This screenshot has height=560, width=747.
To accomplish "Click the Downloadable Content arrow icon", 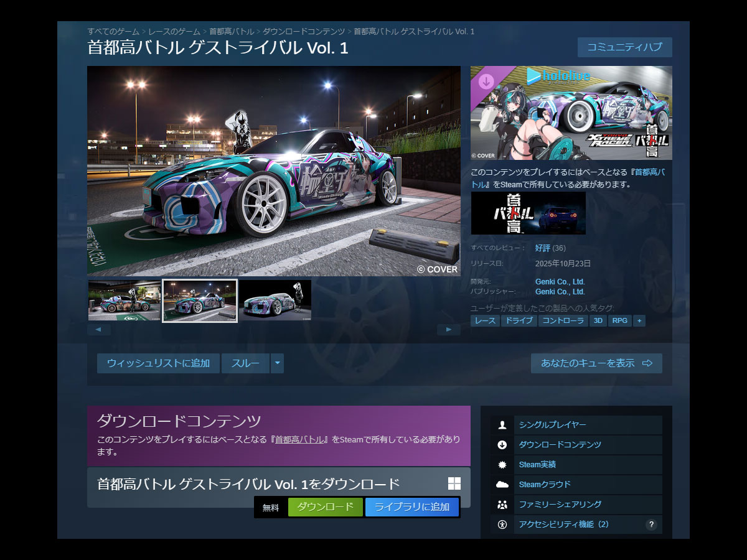I will pos(502,445).
